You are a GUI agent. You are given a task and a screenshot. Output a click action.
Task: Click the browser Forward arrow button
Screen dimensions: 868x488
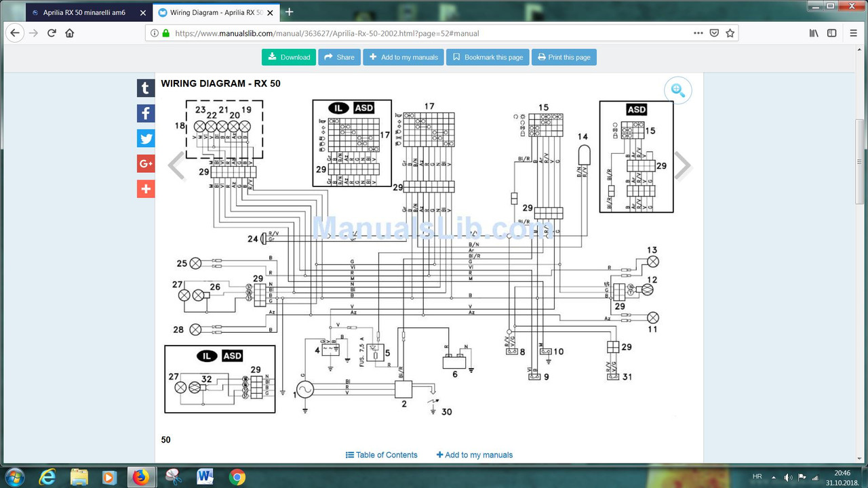[x=34, y=33]
